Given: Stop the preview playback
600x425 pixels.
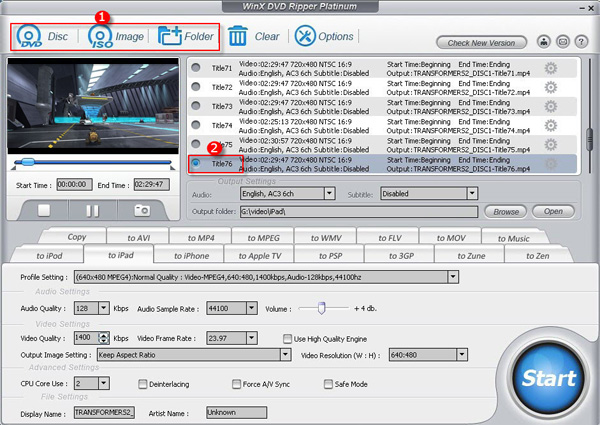Looking at the screenshot, I should point(44,210).
